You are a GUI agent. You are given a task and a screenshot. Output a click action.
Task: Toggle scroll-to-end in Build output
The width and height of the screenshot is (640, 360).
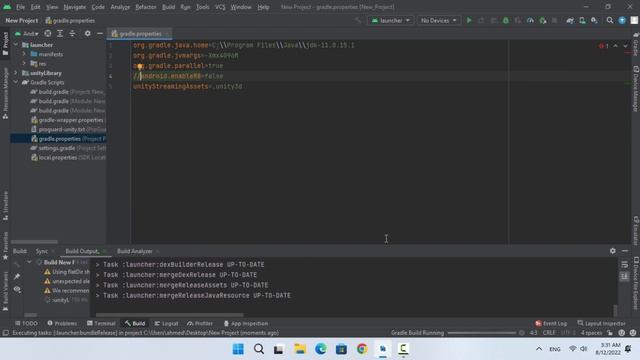624,277
